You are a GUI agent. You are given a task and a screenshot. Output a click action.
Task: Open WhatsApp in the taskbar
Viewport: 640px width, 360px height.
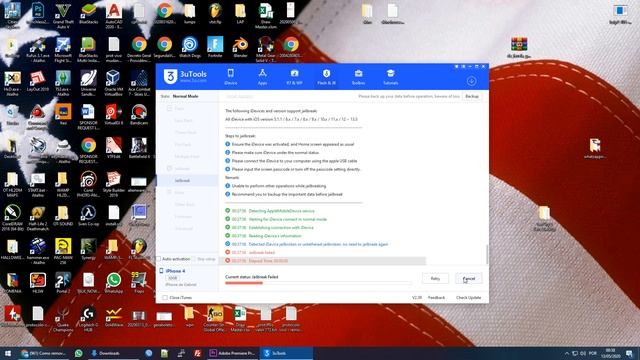click(78, 353)
